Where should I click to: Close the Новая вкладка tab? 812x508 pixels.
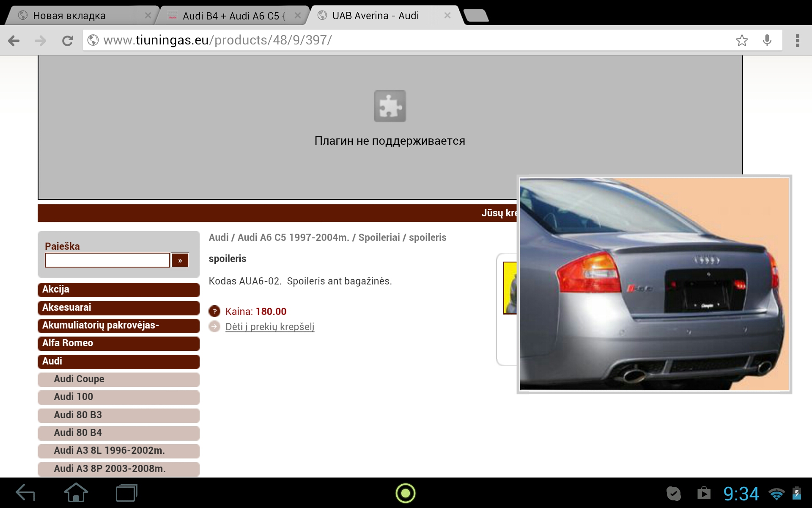(x=148, y=16)
